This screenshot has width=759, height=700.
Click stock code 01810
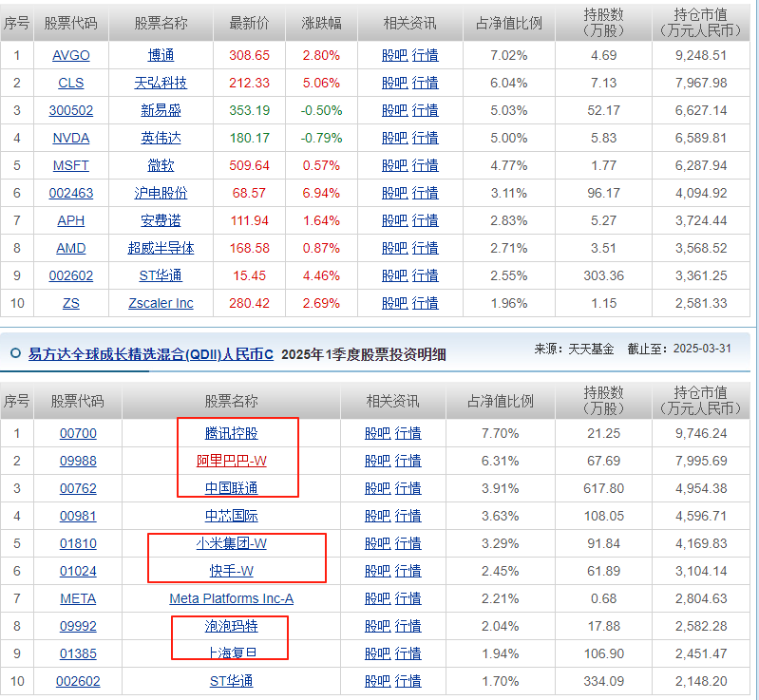[78, 543]
